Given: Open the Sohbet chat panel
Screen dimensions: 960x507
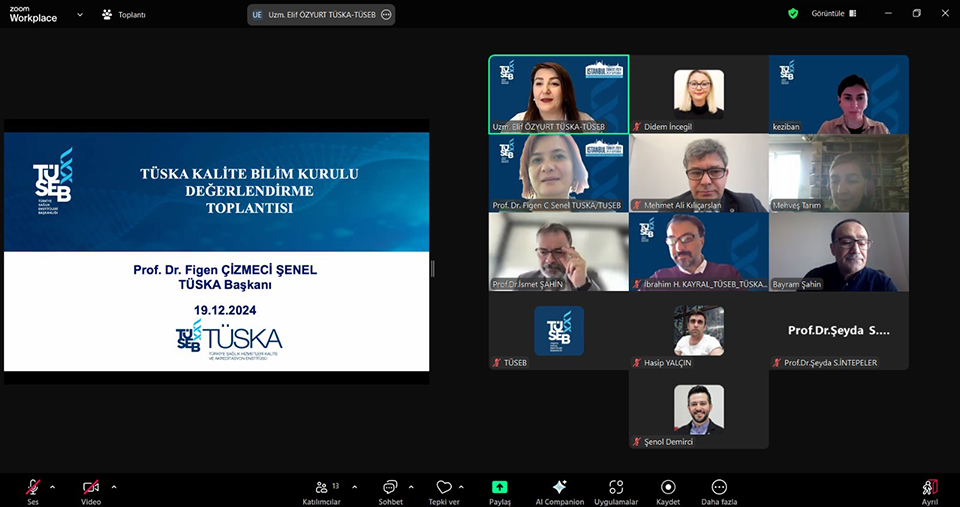Looking at the screenshot, I should click(389, 487).
